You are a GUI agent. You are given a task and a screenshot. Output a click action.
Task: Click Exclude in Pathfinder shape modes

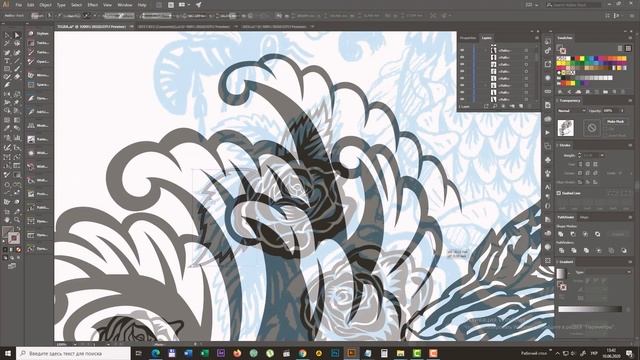pos(598,234)
